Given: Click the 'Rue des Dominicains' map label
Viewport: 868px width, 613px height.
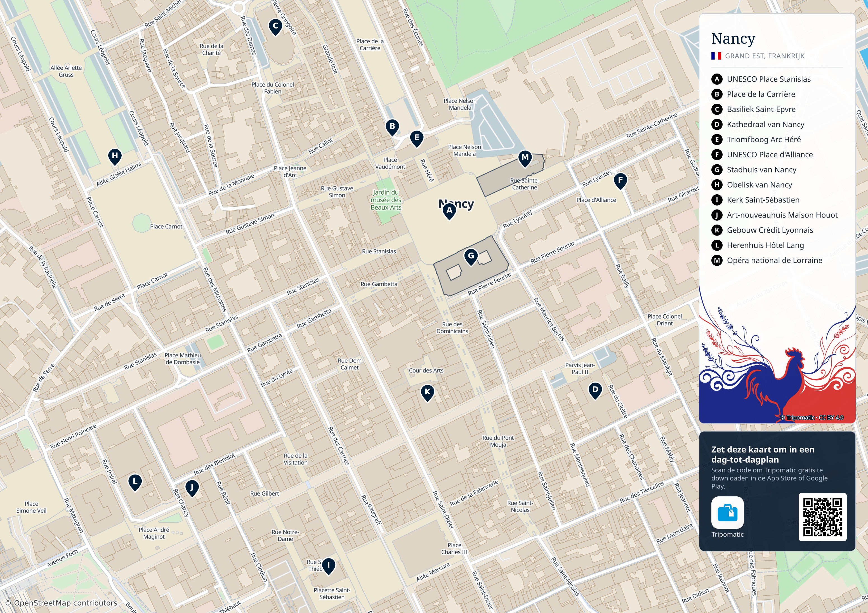Looking at the screenshot, I should 452,328.
